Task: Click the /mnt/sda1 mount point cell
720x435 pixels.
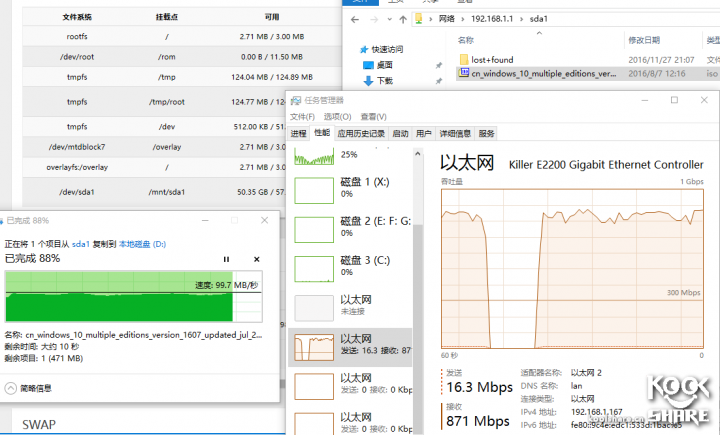Action: tap(167, 192)
